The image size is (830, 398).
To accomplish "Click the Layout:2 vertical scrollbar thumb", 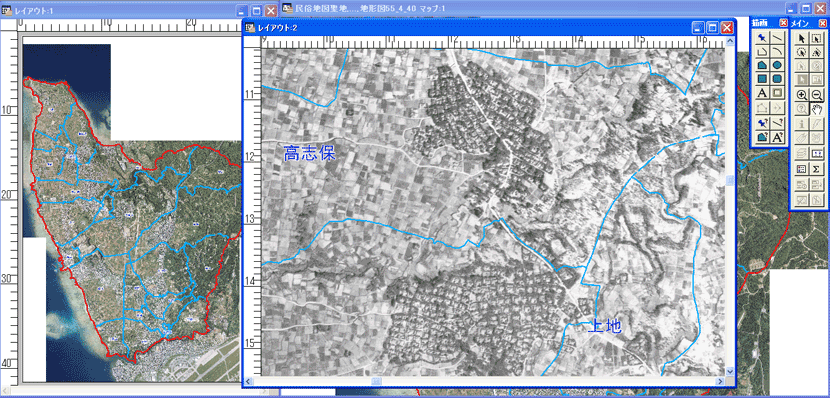I will pos(730,180).
